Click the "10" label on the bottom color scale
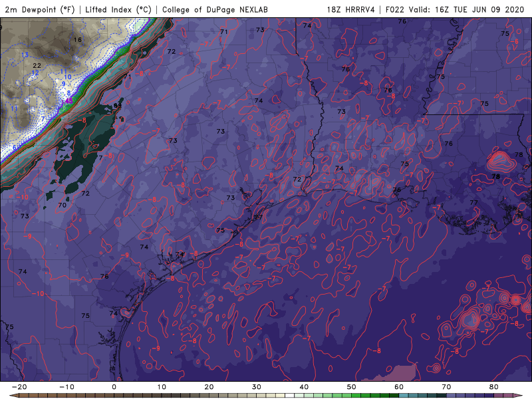The width and height of the screenshot is (532, 399). click(162, 387)
